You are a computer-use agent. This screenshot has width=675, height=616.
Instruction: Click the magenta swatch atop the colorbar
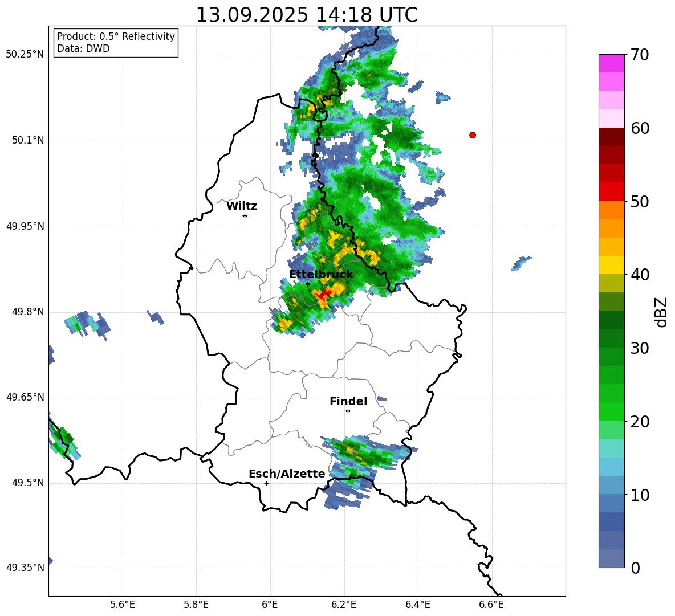(x=611, y=63)
